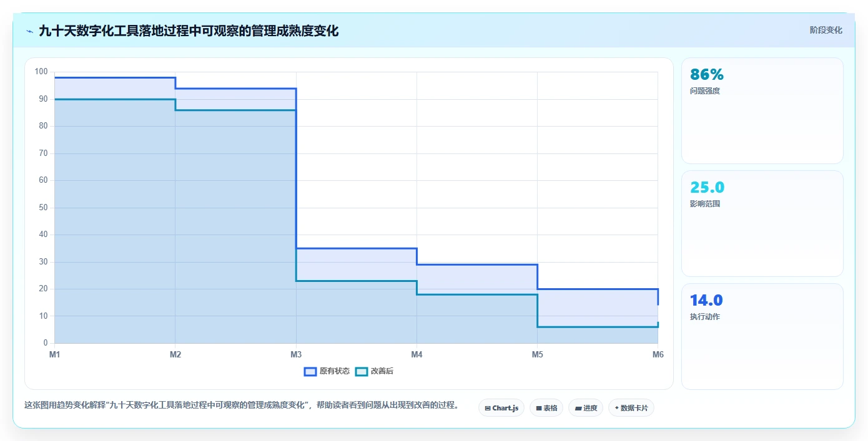Click the chart title text
This screenshot has height=441, width=868.
[189, 31]
